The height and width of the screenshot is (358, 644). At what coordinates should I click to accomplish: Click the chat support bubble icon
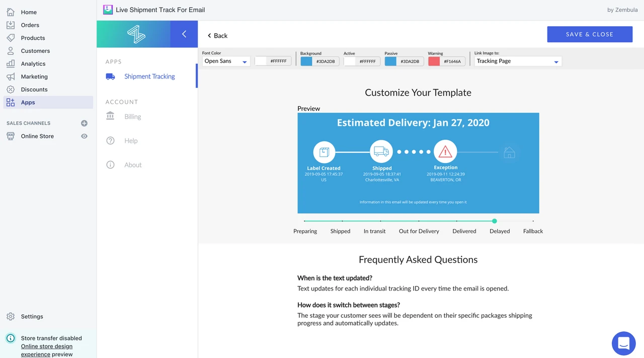[x=623, y=343]
